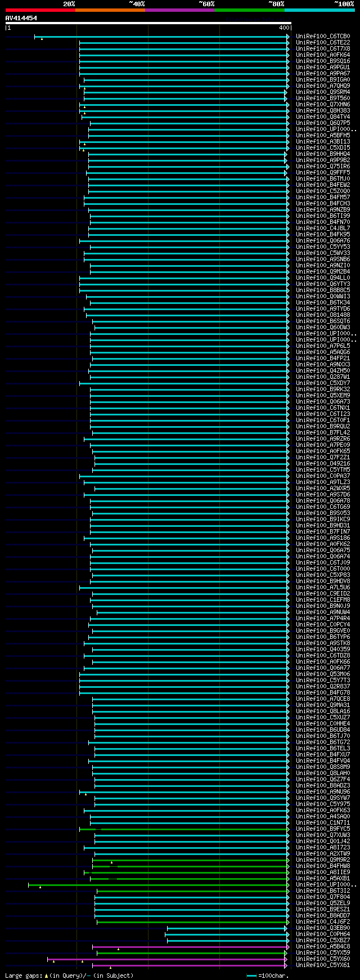Open hit UniRef100_B9SQ16

click(323, 61)
